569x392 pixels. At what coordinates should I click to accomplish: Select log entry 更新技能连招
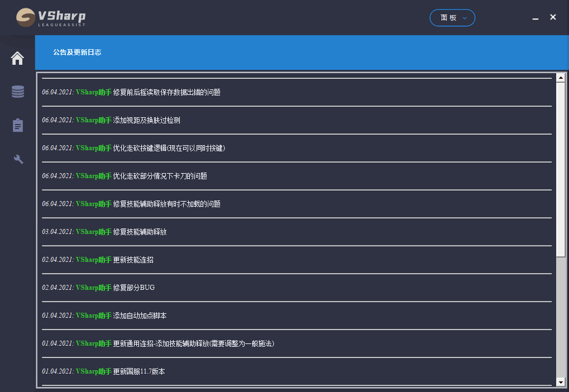[98, 260]
